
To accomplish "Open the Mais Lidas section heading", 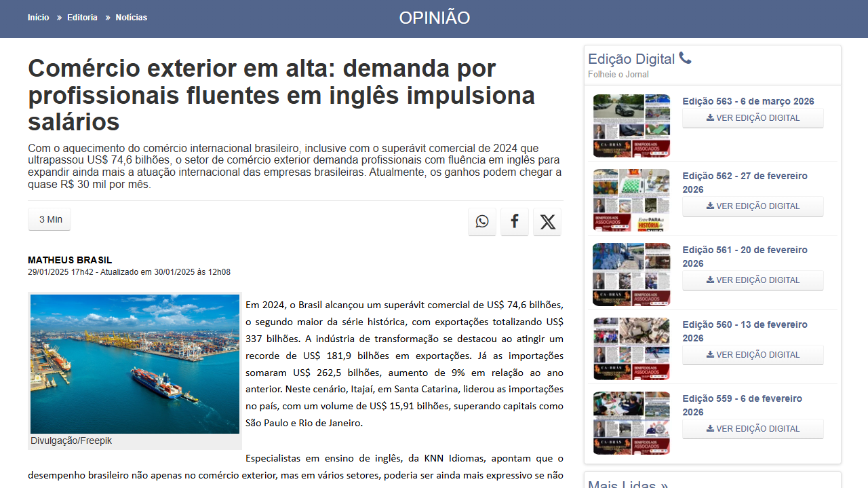I will (x=628, y=483).
